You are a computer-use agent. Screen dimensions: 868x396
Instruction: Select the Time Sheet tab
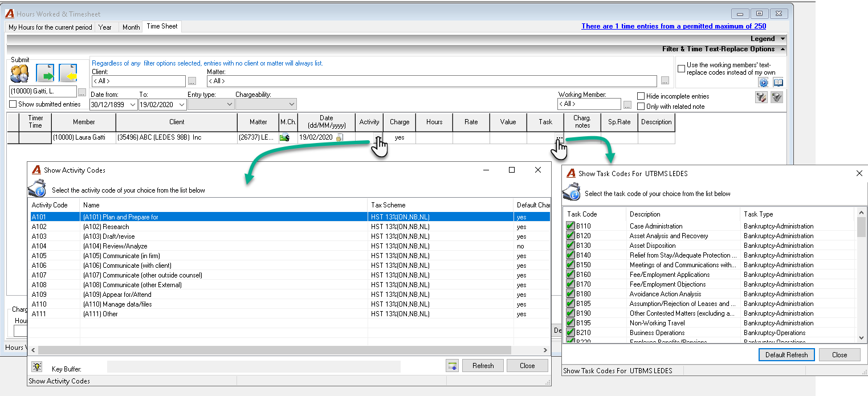pyautogui.click(x=162, y=27)
